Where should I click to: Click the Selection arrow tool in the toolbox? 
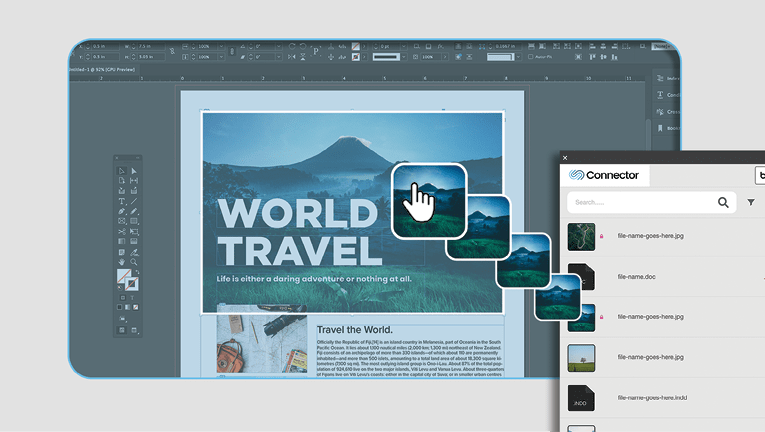pos(122,170)
